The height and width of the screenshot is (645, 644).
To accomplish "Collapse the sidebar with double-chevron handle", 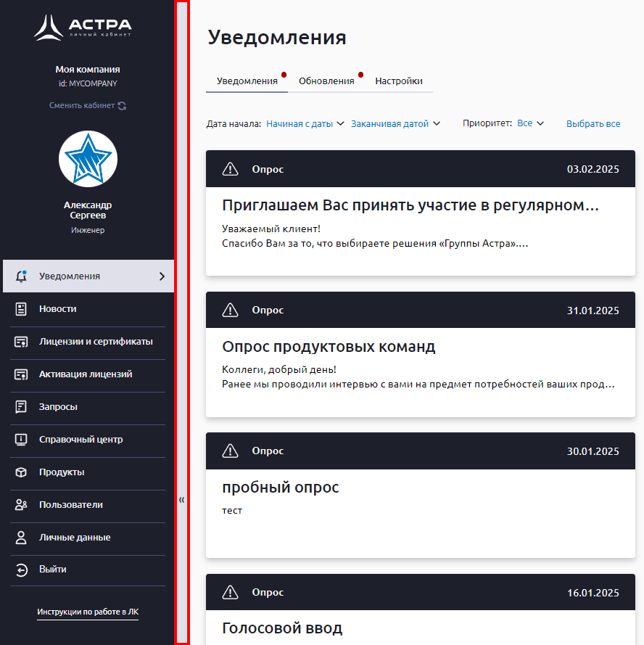I will (x=181, y=499).
